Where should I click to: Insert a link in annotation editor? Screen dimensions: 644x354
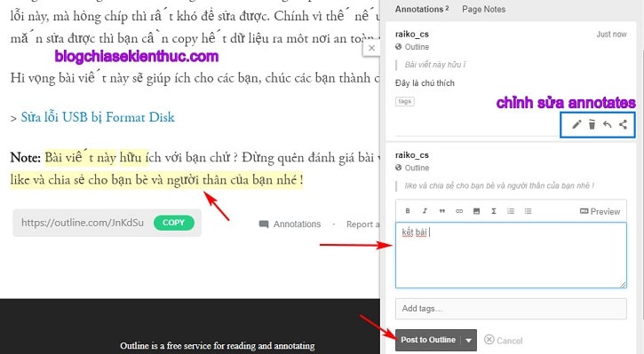click(459, 211)
